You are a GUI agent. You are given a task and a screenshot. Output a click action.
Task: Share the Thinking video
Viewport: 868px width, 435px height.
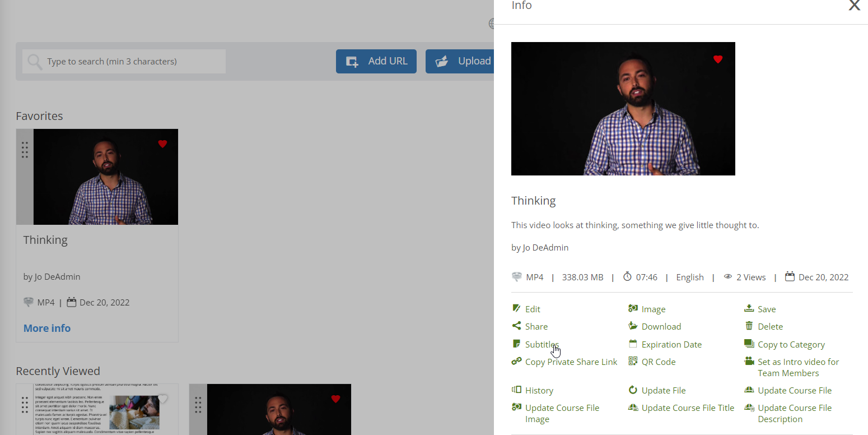[x=536, y=326]
